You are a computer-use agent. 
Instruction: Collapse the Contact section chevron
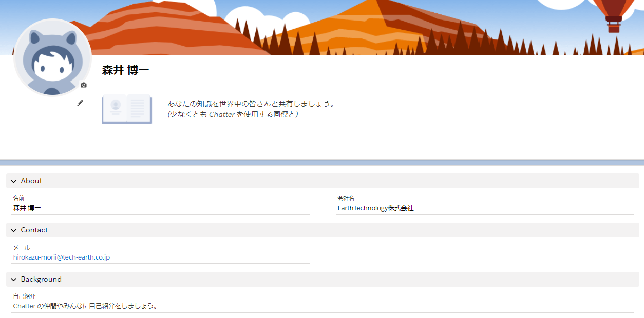pyautogui.click(x=14, y=230)
